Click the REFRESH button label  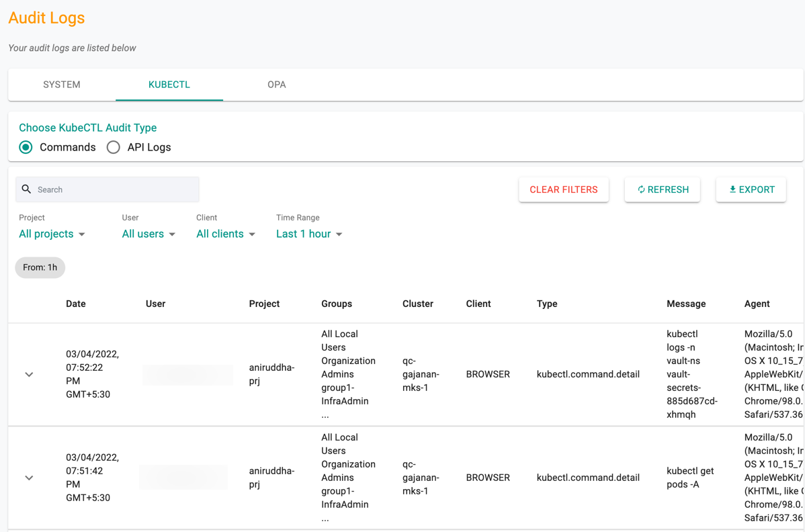(668, 190)
